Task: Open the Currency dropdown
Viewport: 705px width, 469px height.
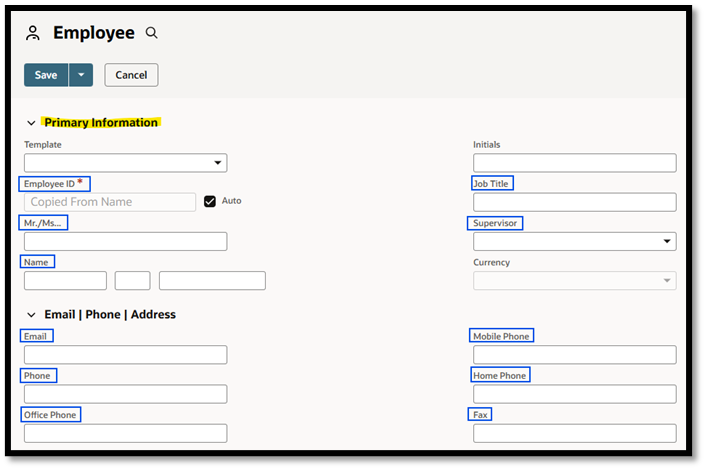Action: (x=575, y=281)
